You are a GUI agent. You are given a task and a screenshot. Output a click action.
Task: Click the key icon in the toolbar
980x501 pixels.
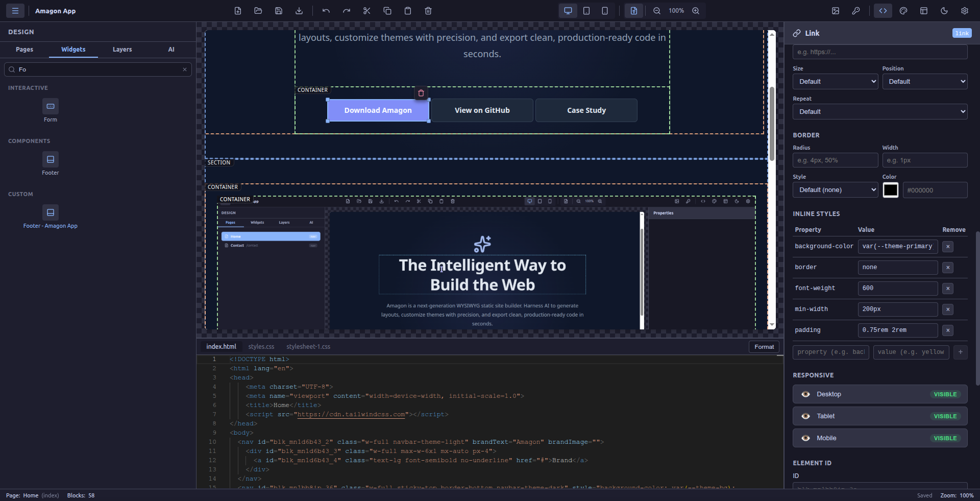click(x=855, y=11)
